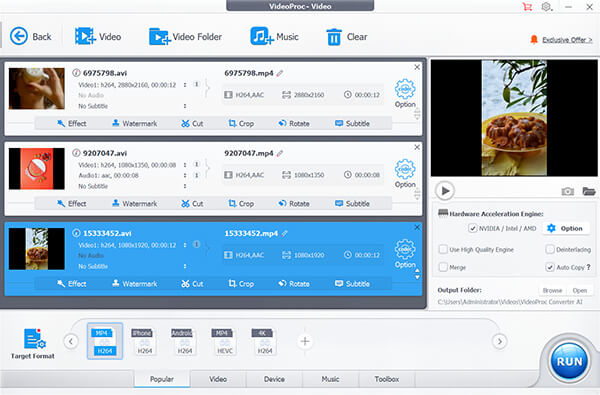Select the 9207047.avi thumbnail
This screenshot has height=395, width=600.
(x=37, y=169)
